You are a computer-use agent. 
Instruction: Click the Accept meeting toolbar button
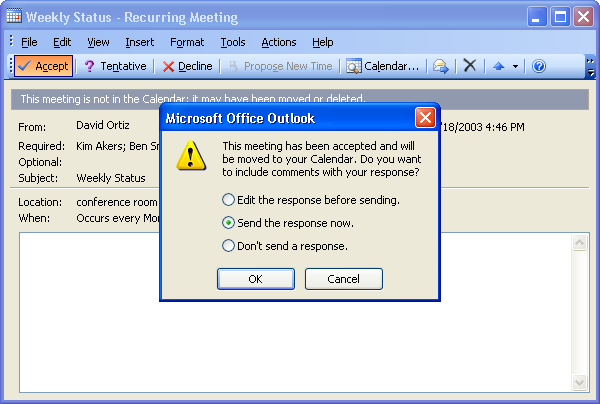(x=44, y=66)
